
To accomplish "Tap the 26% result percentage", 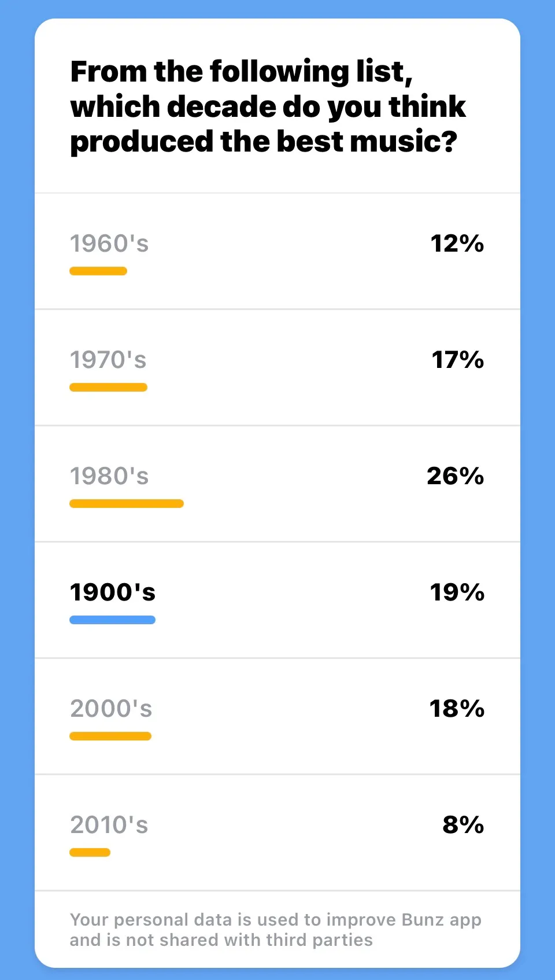I will click(x=455, y=476).
